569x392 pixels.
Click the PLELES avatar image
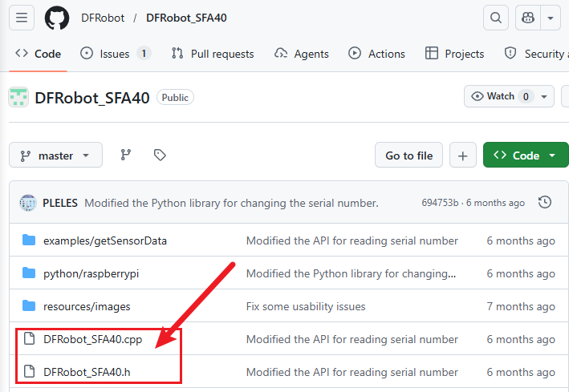(28, 203)
